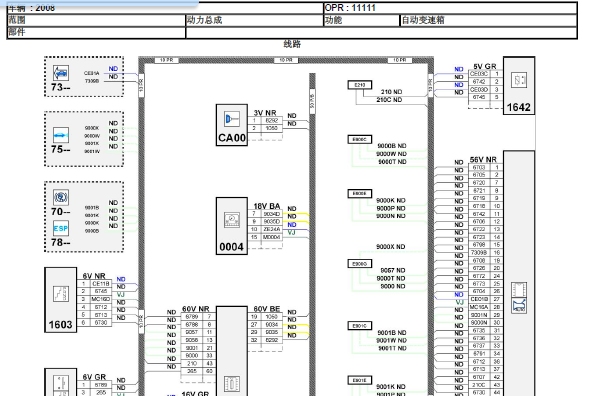The height and width of the screenshot is (396, 591).
Task: Select the 70-- function label
Action: tap(60, 212)
